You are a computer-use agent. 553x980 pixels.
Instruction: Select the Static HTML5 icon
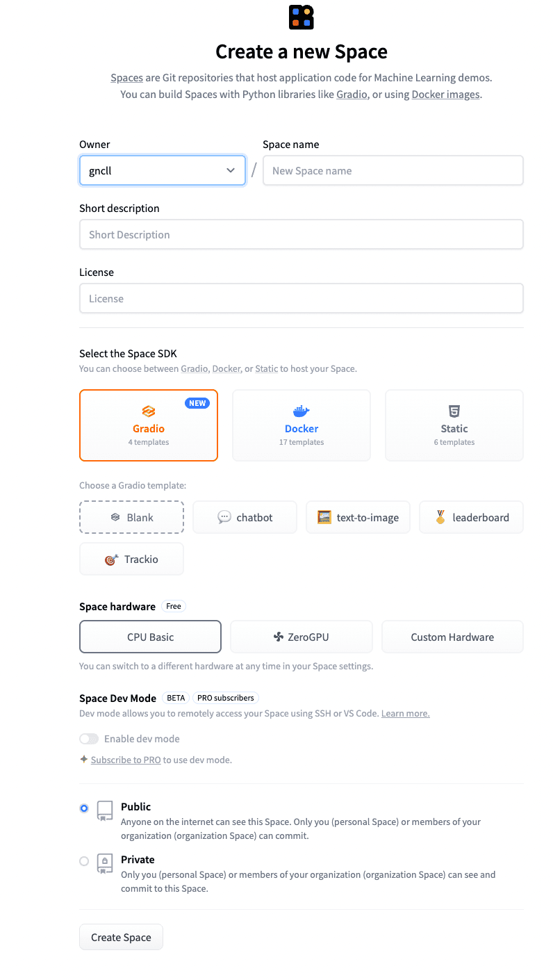(454, 411)
